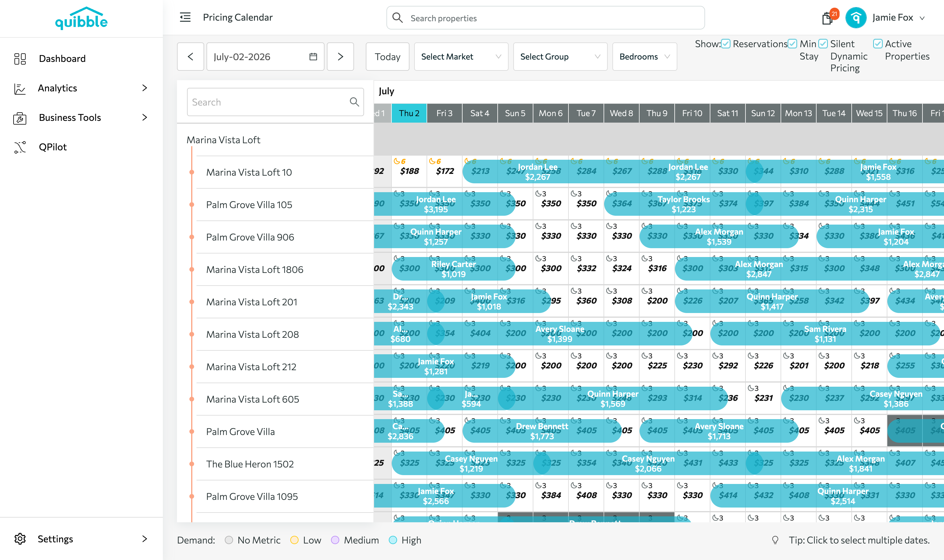Select Thu 2 column header

[x=409, y=113]
